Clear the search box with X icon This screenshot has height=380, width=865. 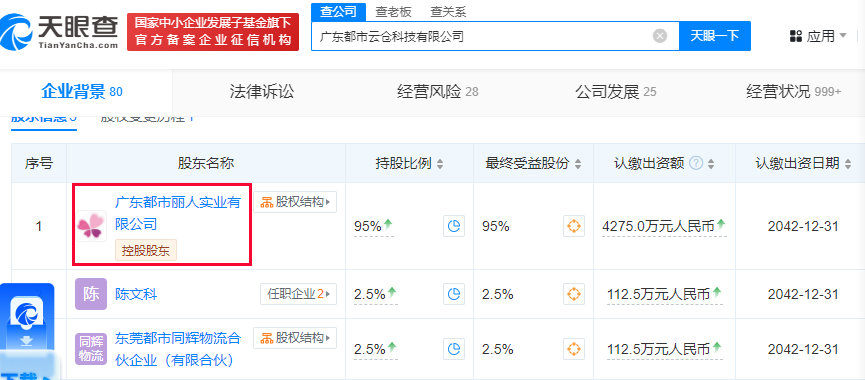click(x=660, y=36)
